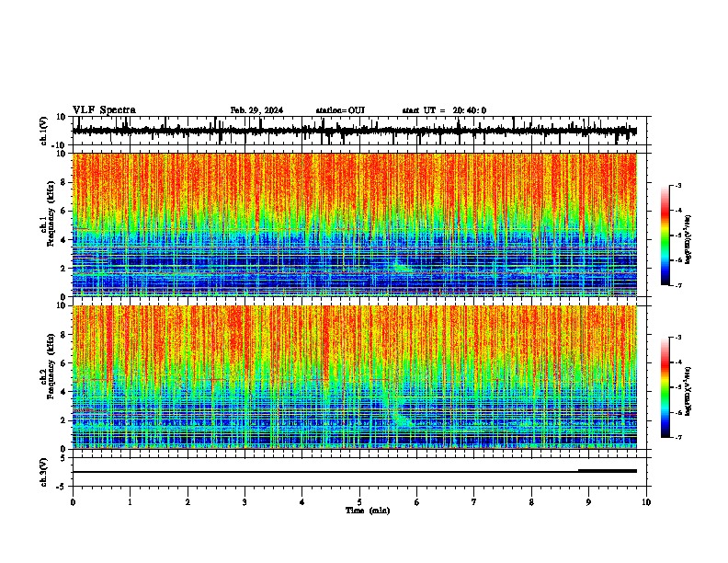Click the "1" label on the time axis
Image resolution: width=728 pixels, height=563 pixels.
tap(130, 502)
